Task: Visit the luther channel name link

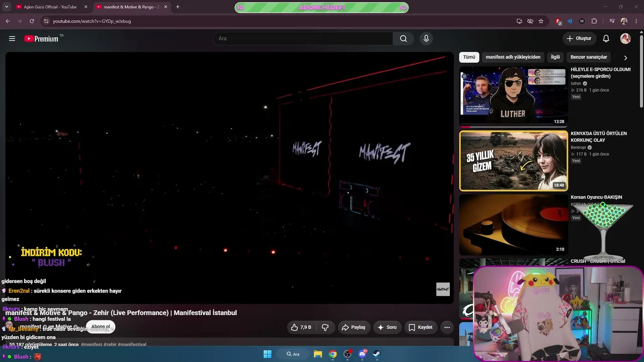Action: 576,83
